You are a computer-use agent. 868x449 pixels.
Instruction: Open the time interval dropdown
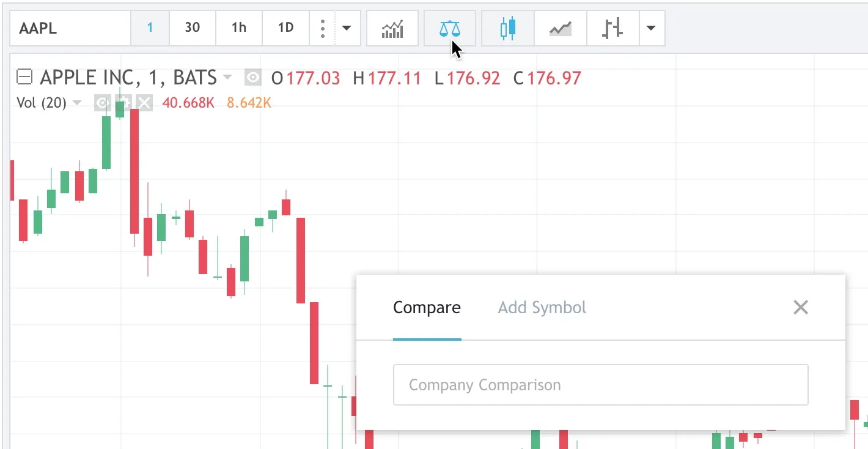[x=347, y=28]
